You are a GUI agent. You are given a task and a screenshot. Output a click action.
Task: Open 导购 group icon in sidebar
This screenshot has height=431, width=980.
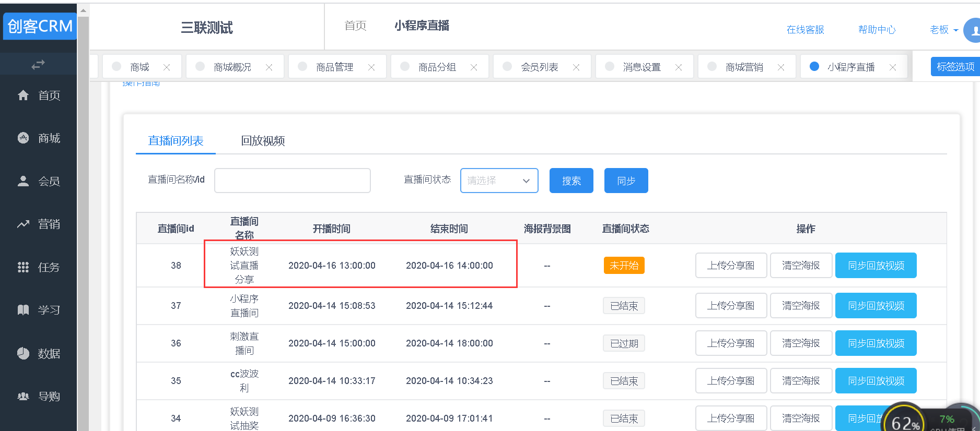point(23,396)
